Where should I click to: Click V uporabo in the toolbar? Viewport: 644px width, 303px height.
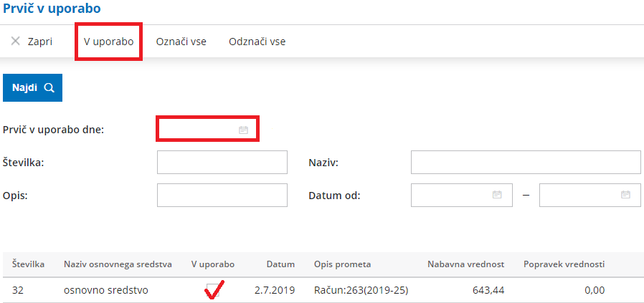(x=108, y=42)
